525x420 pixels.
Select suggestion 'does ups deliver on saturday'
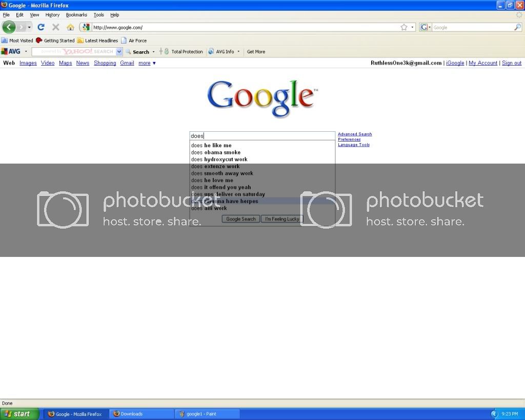[262, 194]
